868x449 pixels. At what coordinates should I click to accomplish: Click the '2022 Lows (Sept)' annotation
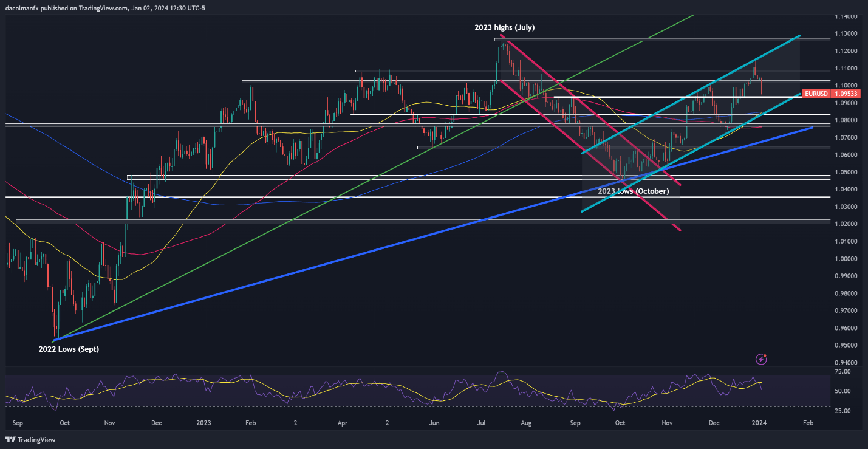[69, 349]
